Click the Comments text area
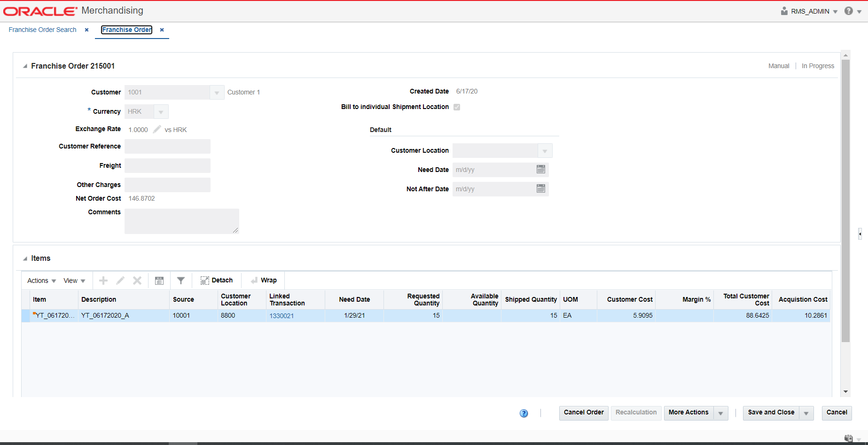 (182, 221)
